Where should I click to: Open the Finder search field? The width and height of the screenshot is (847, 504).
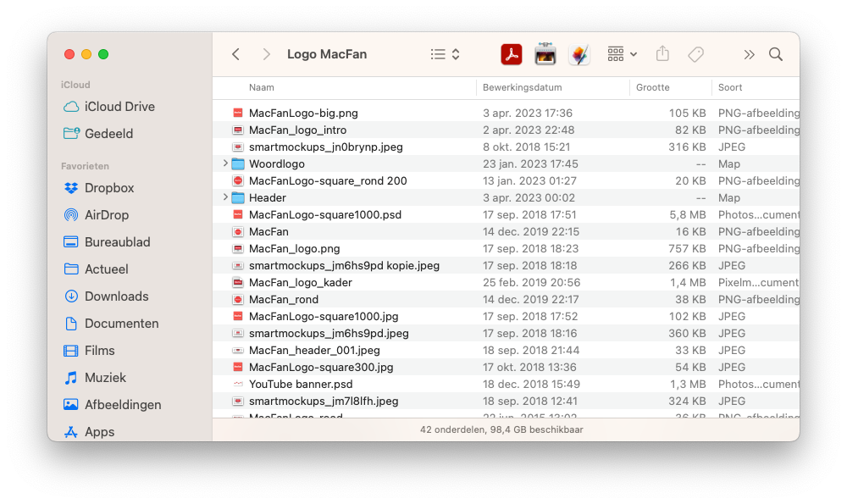776,54
